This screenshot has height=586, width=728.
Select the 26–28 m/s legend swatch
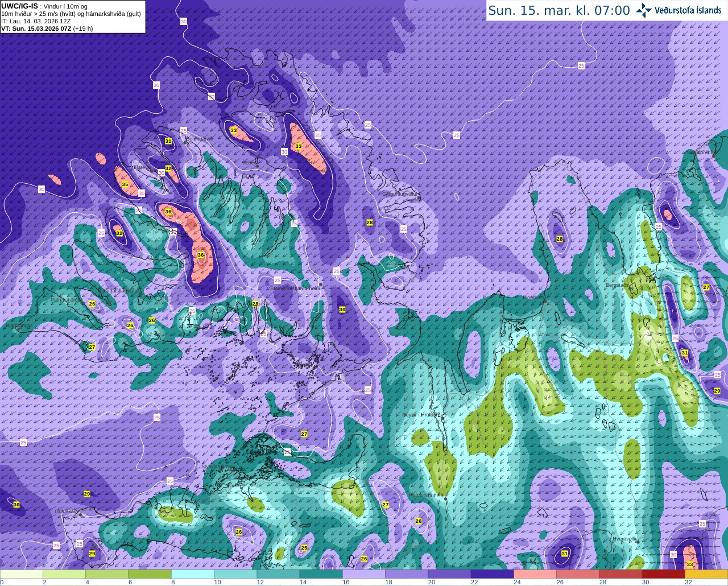578,574
